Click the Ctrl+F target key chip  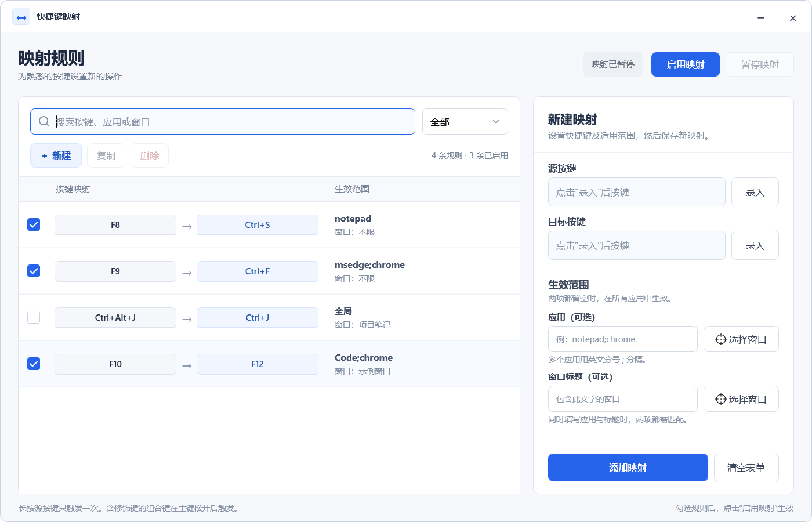(x=258, y=271)
